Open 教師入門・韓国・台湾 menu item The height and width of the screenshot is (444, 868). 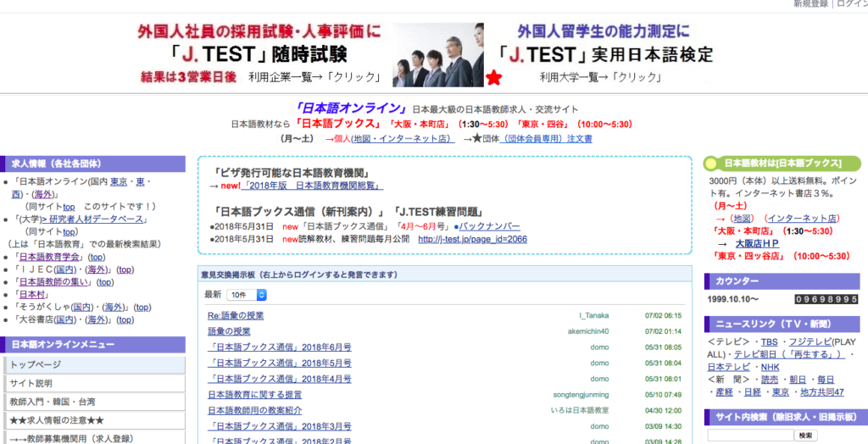(x=93, y=402)
